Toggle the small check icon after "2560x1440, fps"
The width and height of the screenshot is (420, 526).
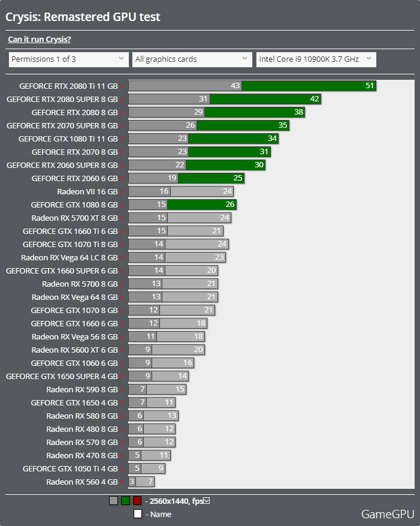pos(207,501)
